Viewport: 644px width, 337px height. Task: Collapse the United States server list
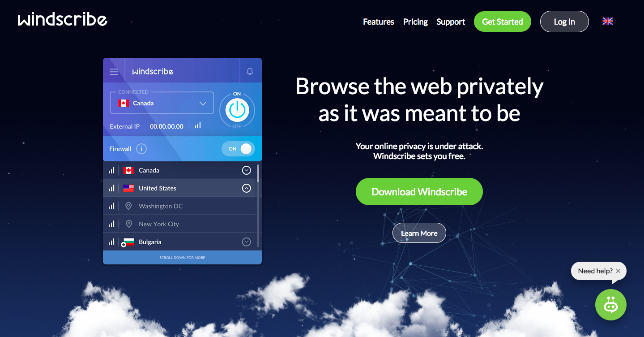[x=246, y=188]
